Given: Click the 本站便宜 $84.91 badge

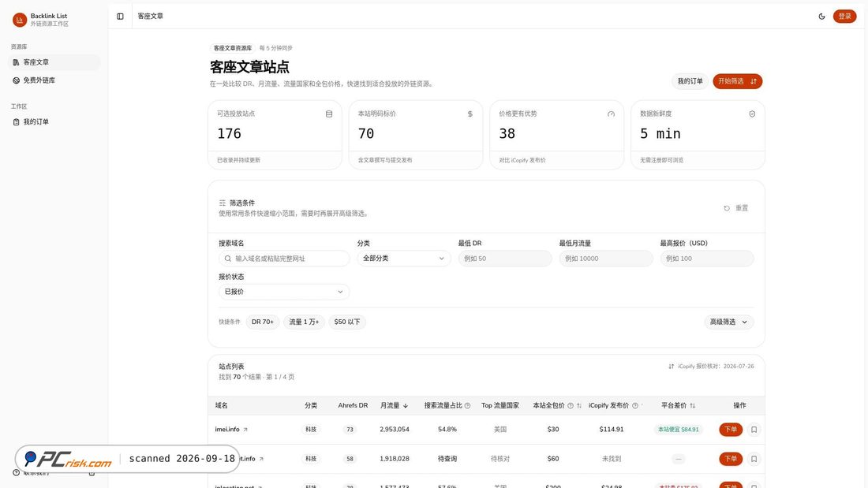Looking at the screenshot, I should 678,430.
